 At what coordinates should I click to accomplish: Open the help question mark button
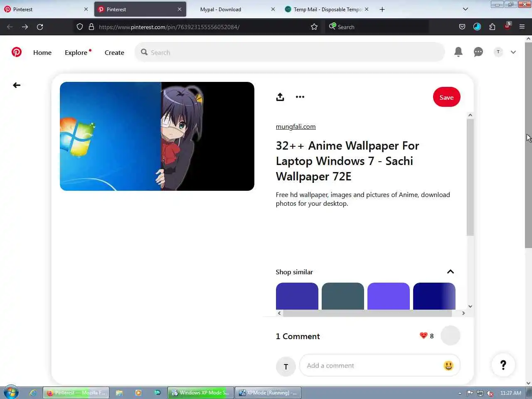click(503, 365)
